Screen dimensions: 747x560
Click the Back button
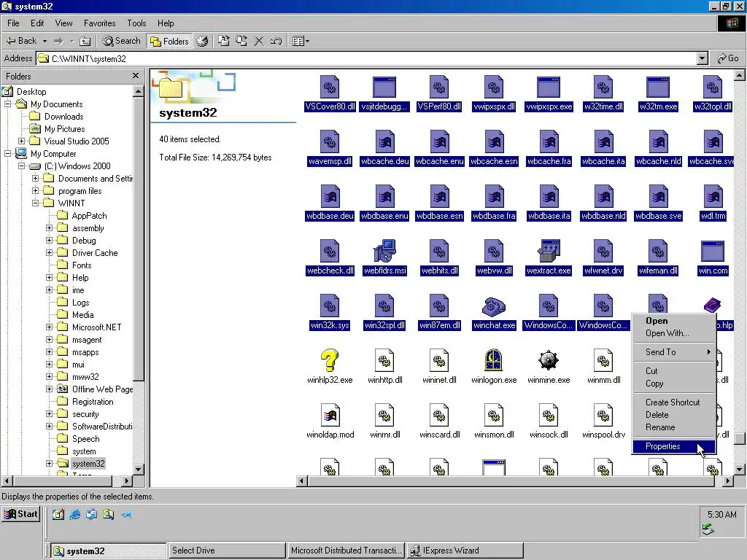tap(21, 41)
